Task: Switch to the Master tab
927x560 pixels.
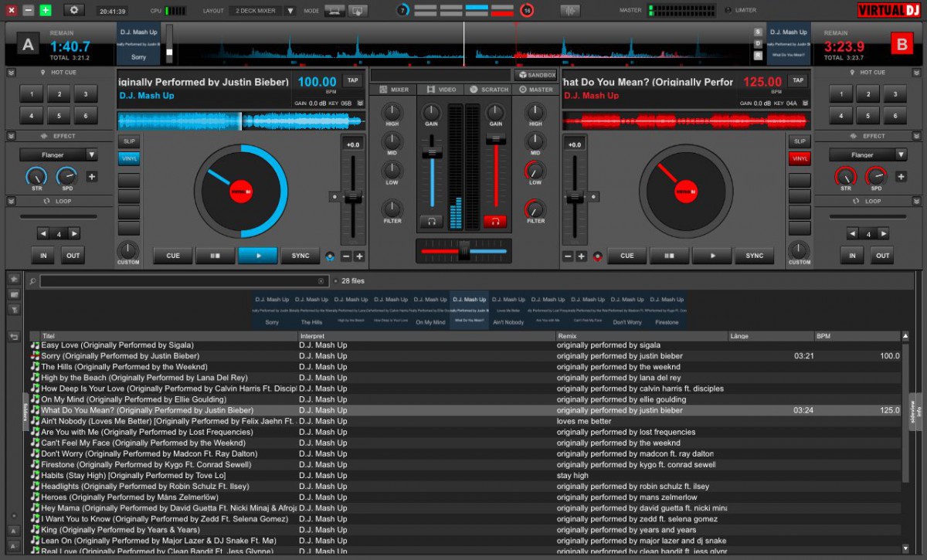Action: point(535,90)
